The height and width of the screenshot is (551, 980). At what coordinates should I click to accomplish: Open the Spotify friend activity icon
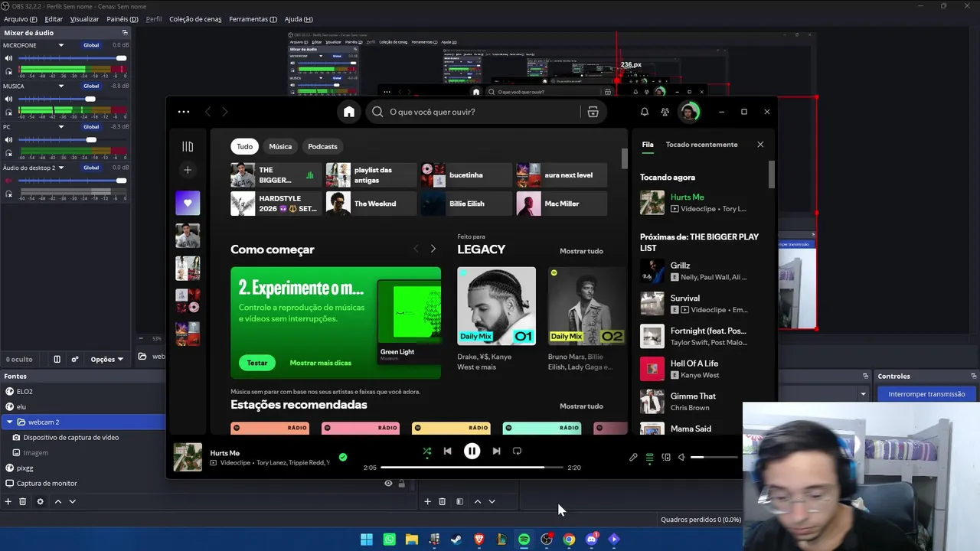[665, 112]
